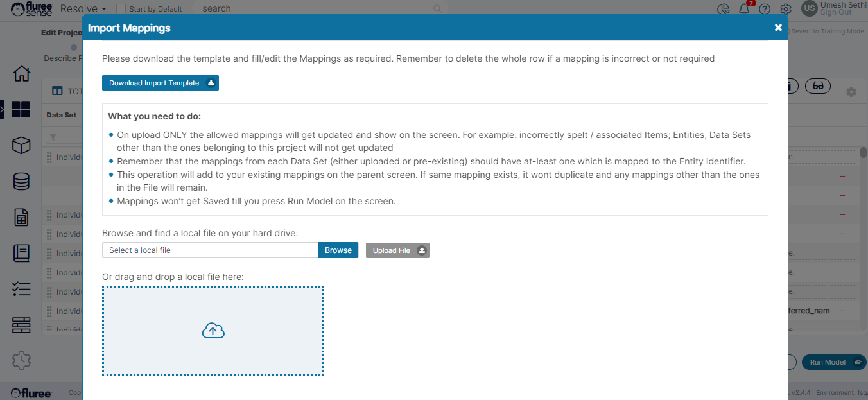Expand the Resolve dropdown menu
Image resolution: width=868 pixels, height=400 pixels.
click(83, 9)
